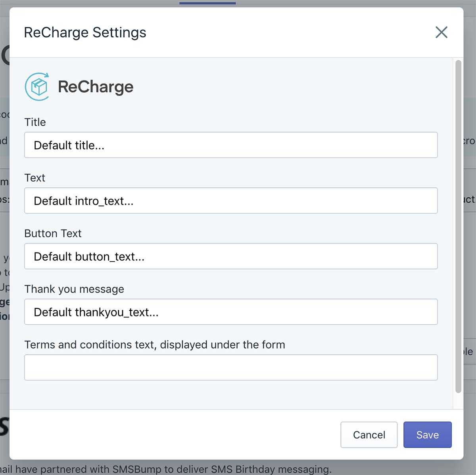Click the Terms and conditions text label
This screenshot has width=476, height=475.
(x=155, y=345)
